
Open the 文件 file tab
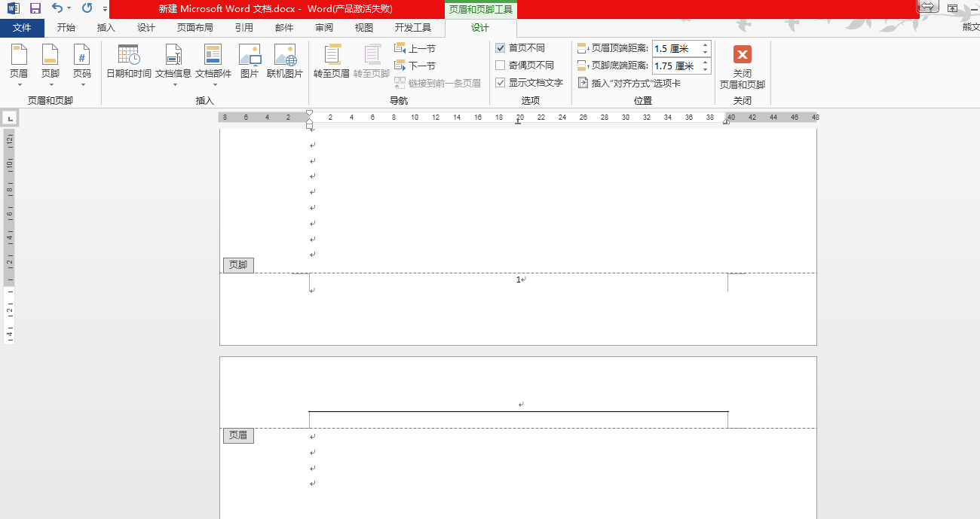pyautogui.click(x=22, y=28)
